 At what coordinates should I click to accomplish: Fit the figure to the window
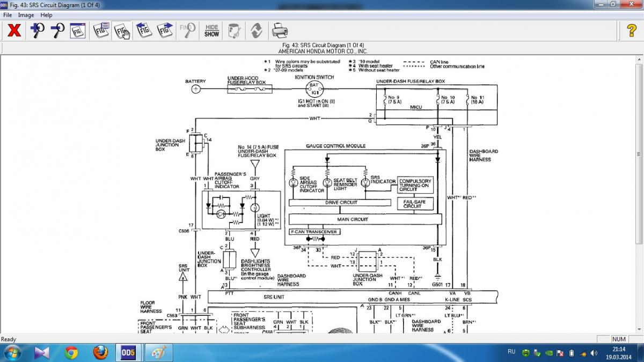[x=78, y=31]
